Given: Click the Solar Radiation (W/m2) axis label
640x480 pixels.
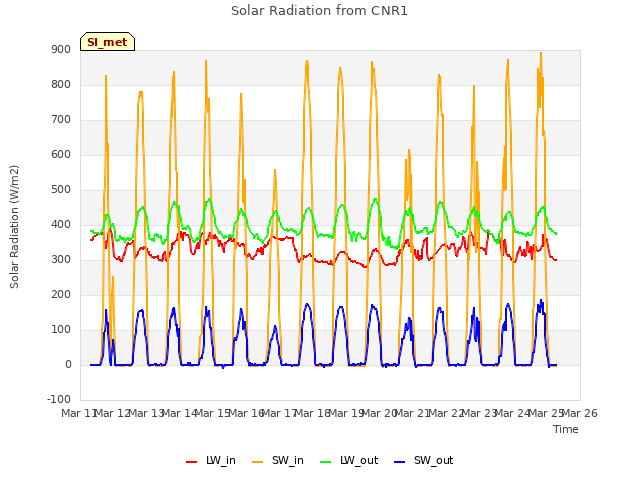Looking at the screenshot, I should (x=14, y=227).
